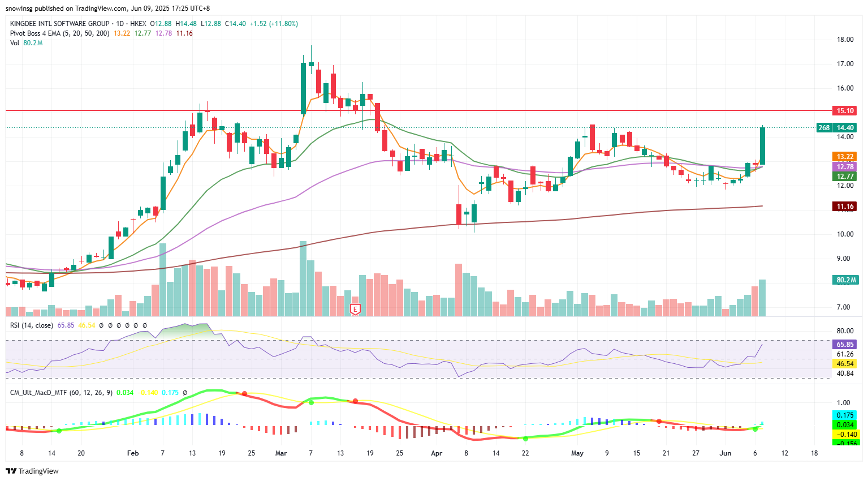
Task: Select the Pivot Boss 4 EMA indicator legend
Action: [x=60, y=33]
